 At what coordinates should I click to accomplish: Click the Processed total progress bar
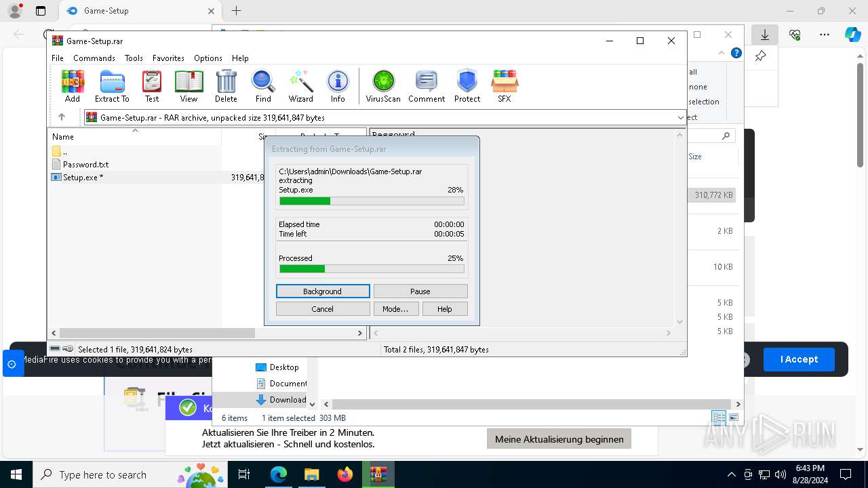pyautogui.click(x=372, y=269)
